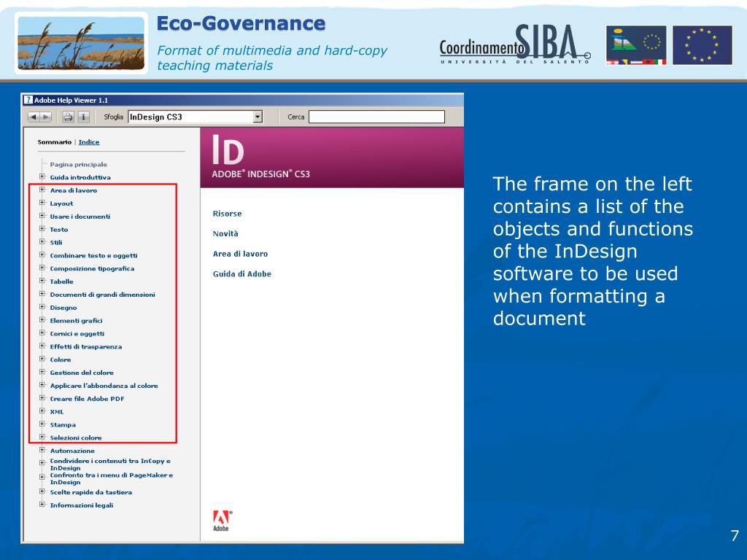Expand the Area di lavoro tree node

[42, 190]
